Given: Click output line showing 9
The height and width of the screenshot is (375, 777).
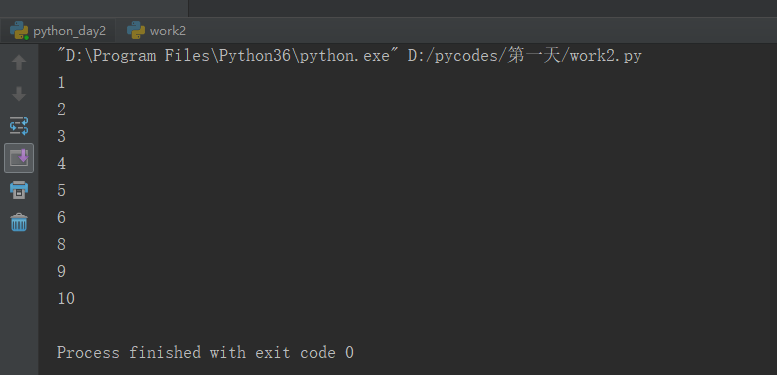Looking at the screenshot, I should (61, 271).
